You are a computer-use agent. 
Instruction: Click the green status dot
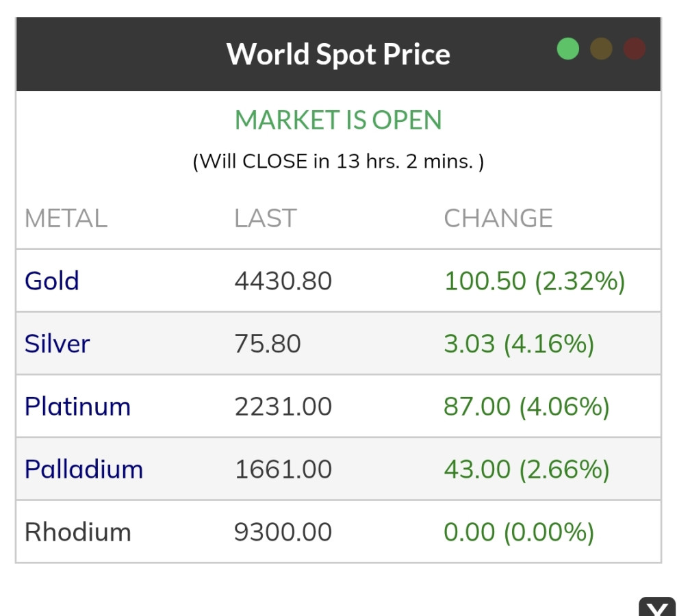pyautogui.click(x=568, y=49)
